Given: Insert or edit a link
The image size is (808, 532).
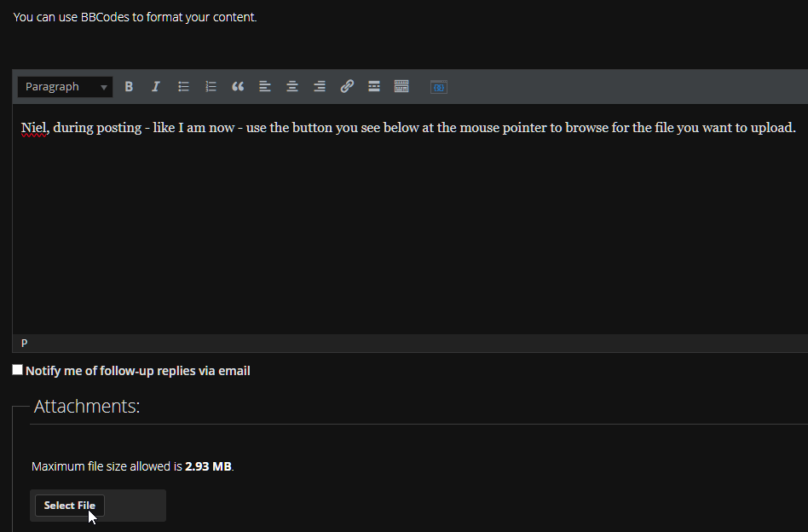Looking at the screenshot, I should click(347, 87).
